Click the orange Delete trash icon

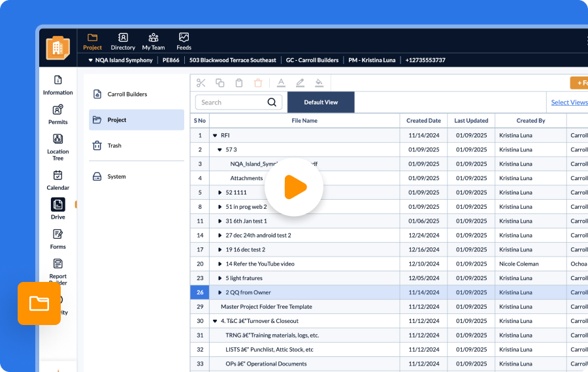[258, 83]
